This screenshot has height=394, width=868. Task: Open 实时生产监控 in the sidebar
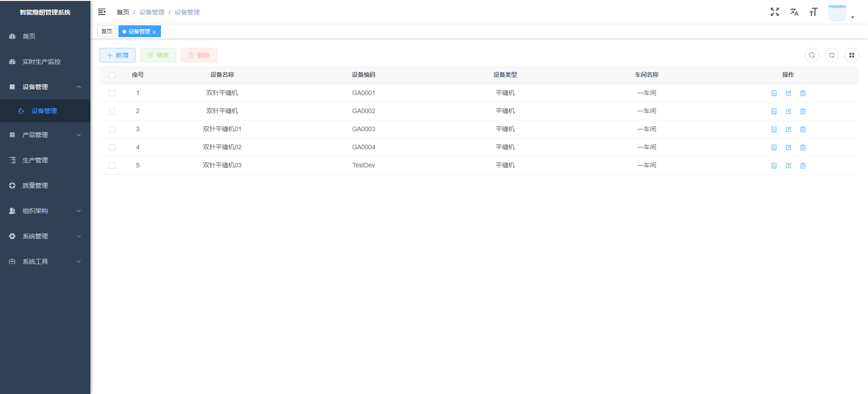click(42, 62)
